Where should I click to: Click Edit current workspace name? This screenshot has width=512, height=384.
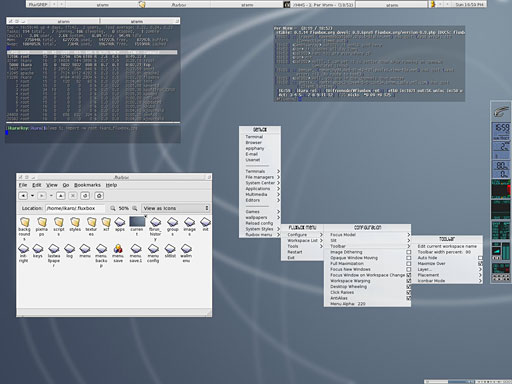(x=447, y=246)
